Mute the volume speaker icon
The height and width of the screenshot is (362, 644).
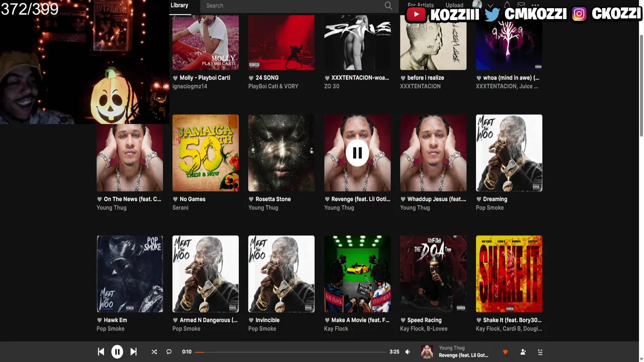coord(408,352)
